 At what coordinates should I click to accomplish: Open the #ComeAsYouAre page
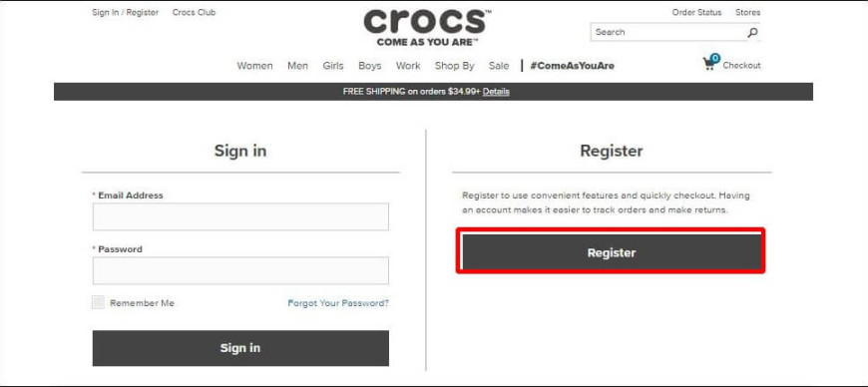tap(573, 65)
